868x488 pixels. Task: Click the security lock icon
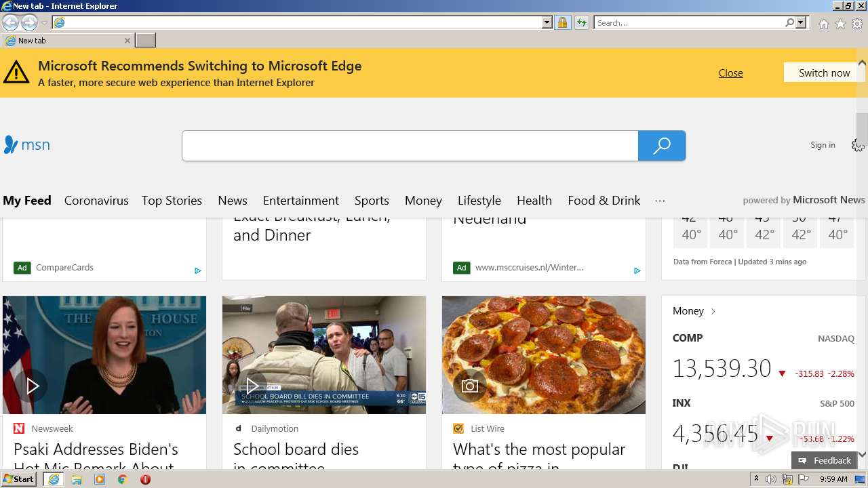click(x=562, y=22)
